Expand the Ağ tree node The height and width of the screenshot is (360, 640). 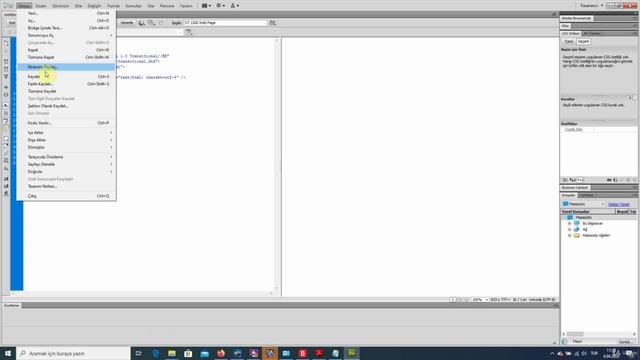click(569, 230)
